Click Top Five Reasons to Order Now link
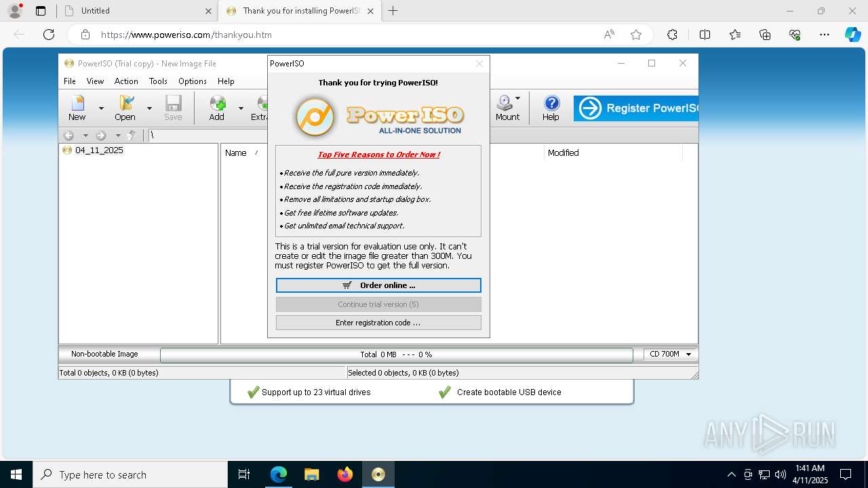868x488 pixels. [x=378, y=155]
